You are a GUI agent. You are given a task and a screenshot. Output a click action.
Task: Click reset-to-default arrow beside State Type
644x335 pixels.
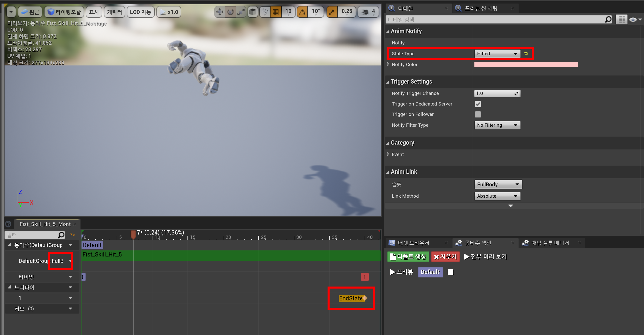pyautogui.click(x=526, y=54)
